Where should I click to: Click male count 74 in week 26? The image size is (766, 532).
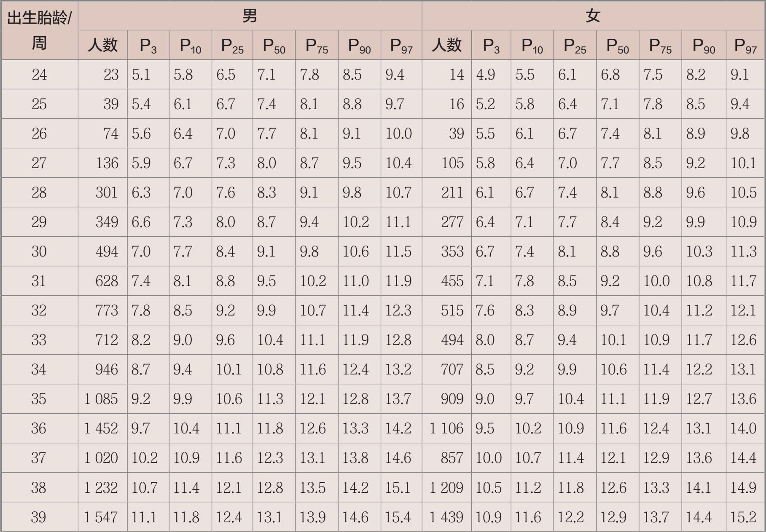[111, 134]
